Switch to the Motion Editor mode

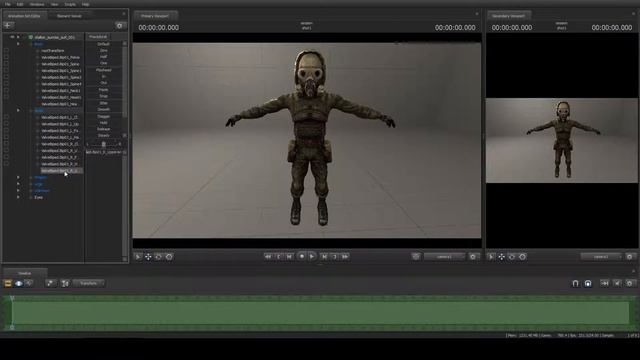19,283
